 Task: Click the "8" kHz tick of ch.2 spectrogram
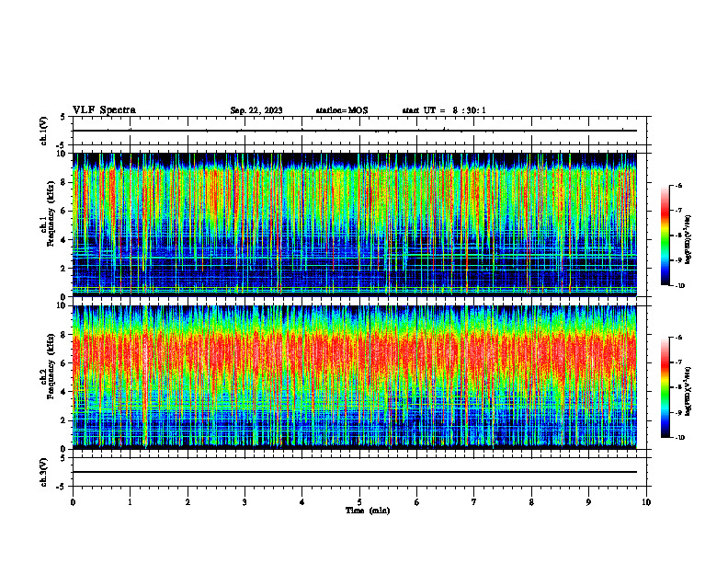(x=64, y=335)
